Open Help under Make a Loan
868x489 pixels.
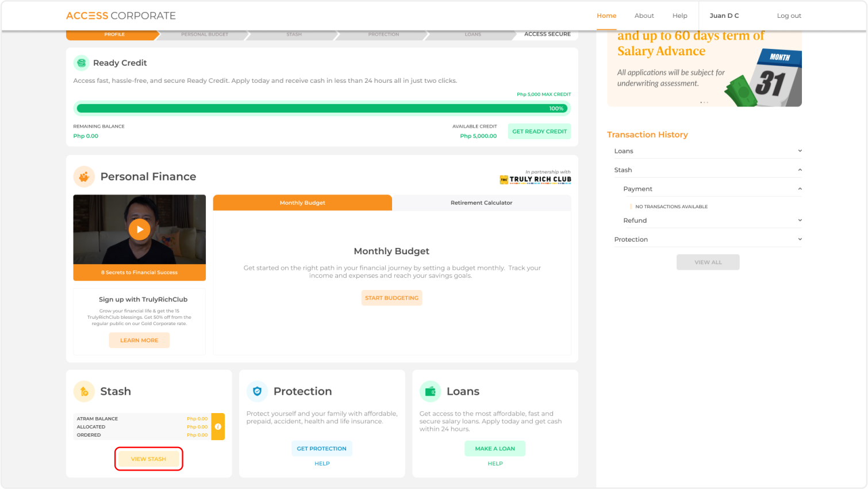tap(495, 464)
